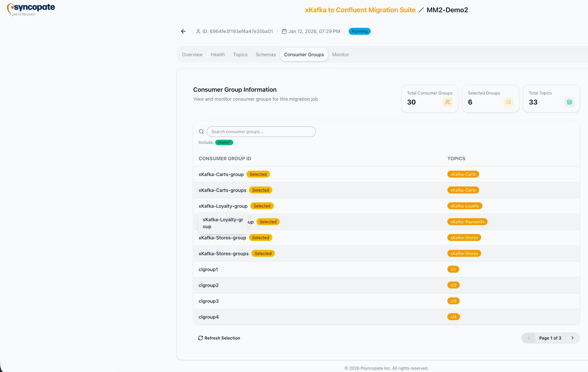Click the Refresh Selection button

pos(219,338)
